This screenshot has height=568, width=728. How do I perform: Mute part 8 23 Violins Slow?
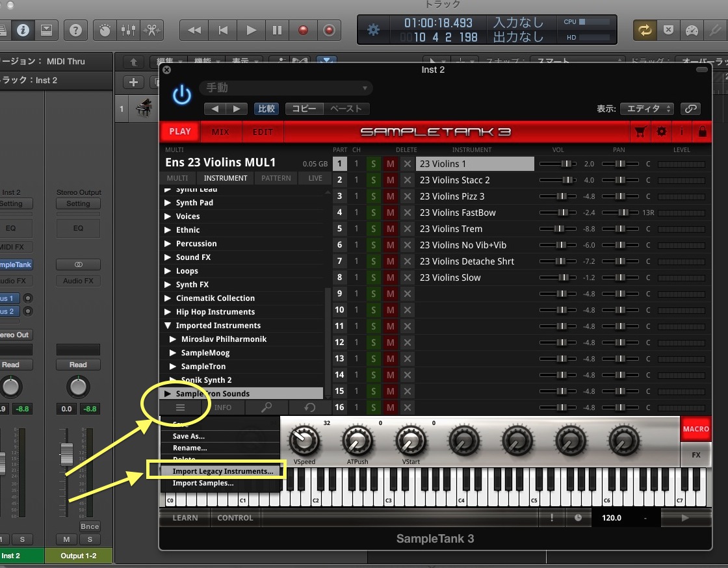click(x=391, y=278)
